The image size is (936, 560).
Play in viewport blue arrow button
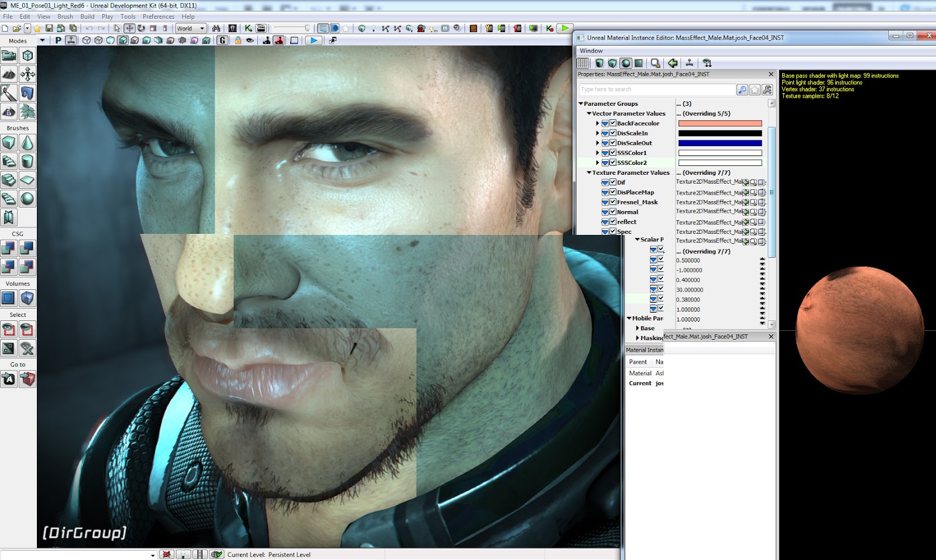[x=314, y=40]
